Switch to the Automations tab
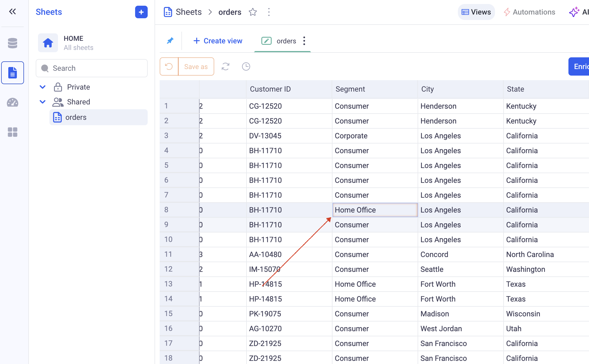 point(529,12)
